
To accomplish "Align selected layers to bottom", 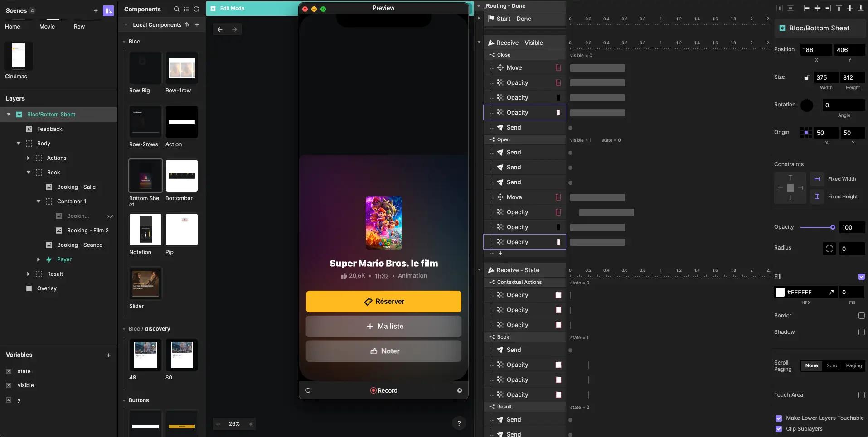I will (x=861, y=8).
